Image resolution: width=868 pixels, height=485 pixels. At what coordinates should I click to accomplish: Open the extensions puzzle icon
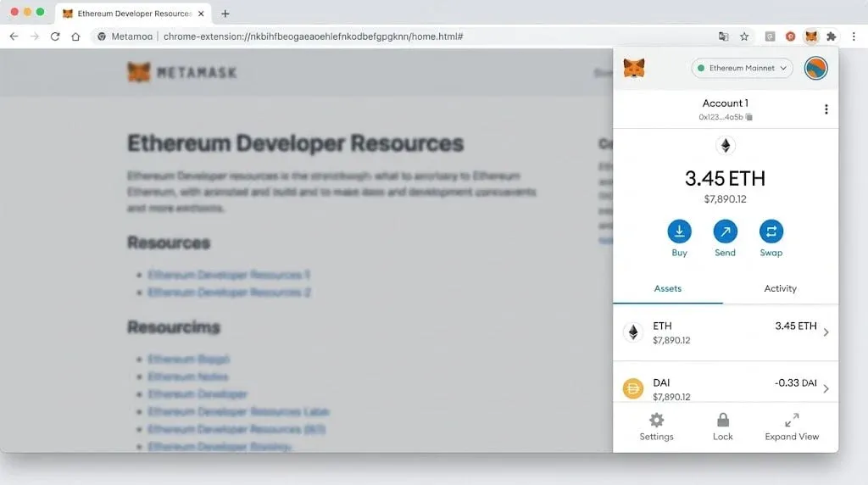(x=831, y=36)
